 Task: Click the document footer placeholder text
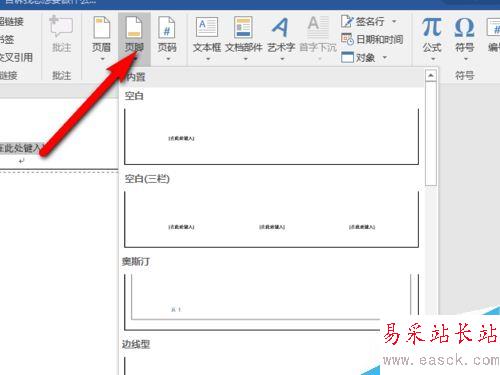click(x=21, y=148)
